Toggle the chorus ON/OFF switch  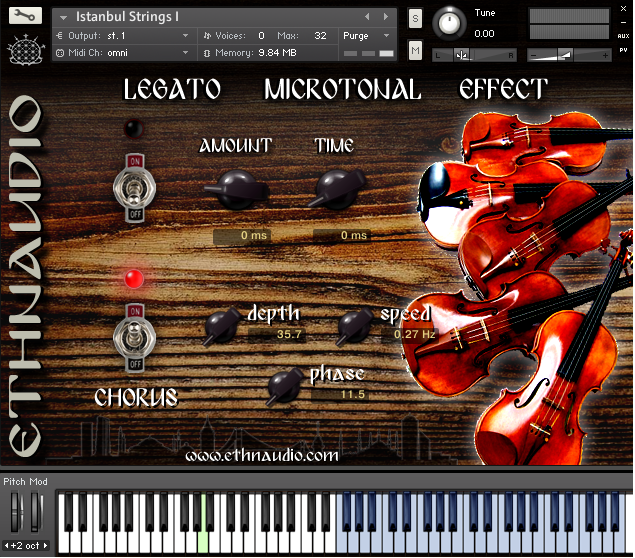134,338
